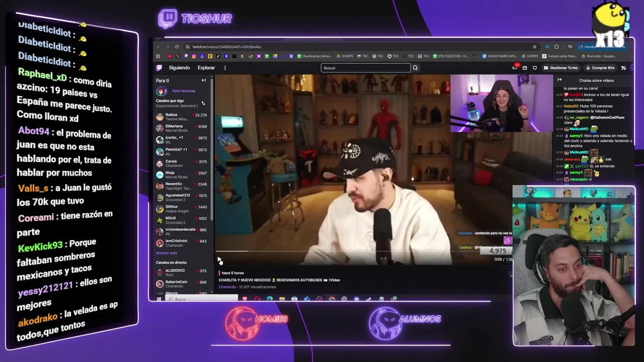644x362 pixels.
Task: Open browser profile chip in toolbar
Action: (603, 47)
